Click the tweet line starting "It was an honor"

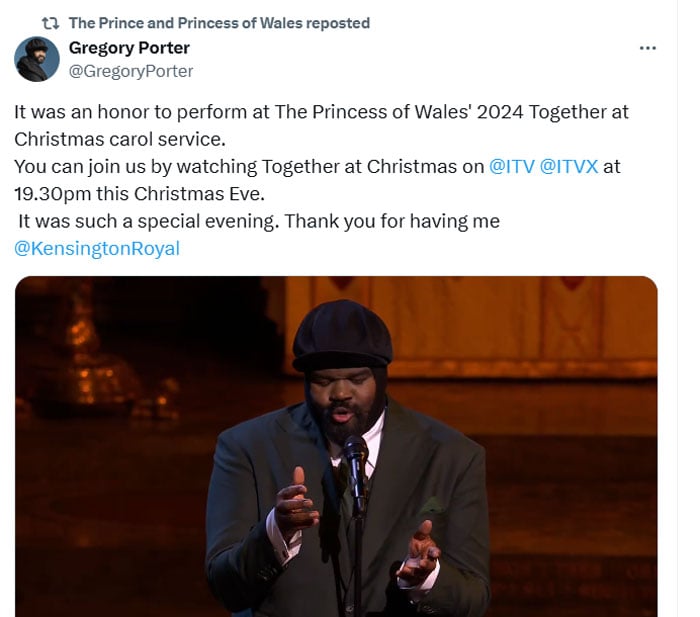click(x=321, y=112)
